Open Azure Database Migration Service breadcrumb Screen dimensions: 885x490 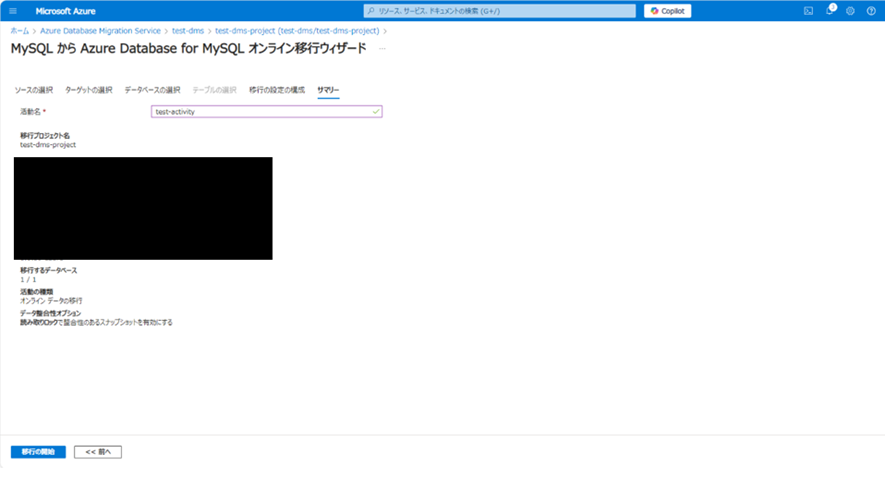[100, 31]
